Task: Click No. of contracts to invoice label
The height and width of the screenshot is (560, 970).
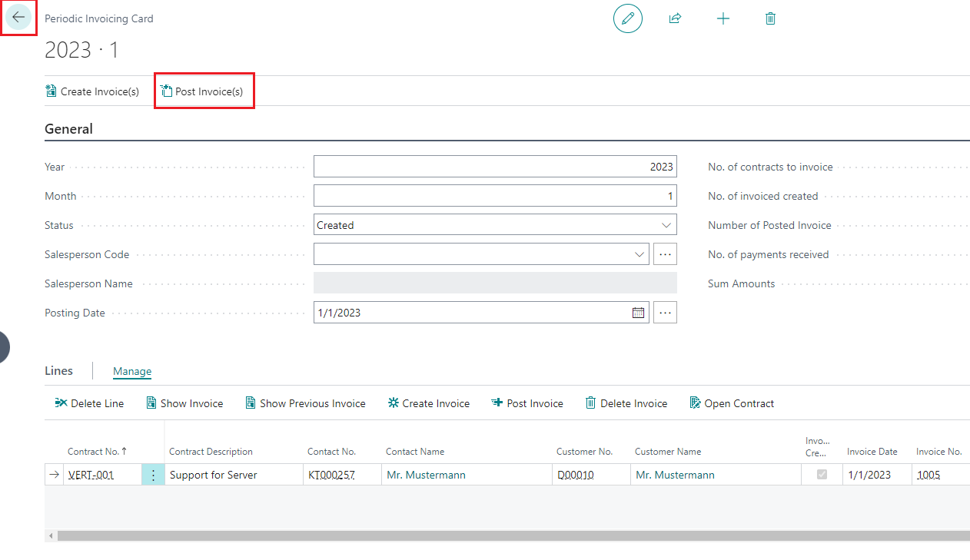Action: (x=770, y=167)
